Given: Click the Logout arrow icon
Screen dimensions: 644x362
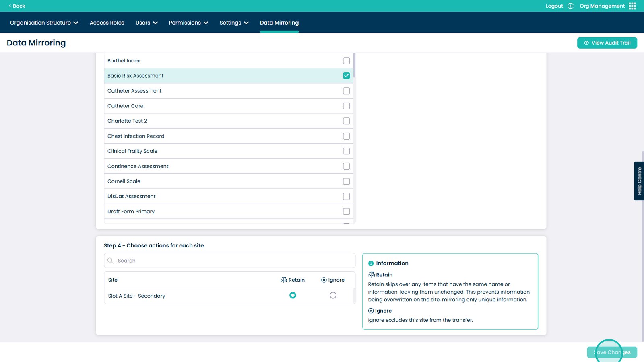Looking at the screenshot, I should tap(570, 6).
